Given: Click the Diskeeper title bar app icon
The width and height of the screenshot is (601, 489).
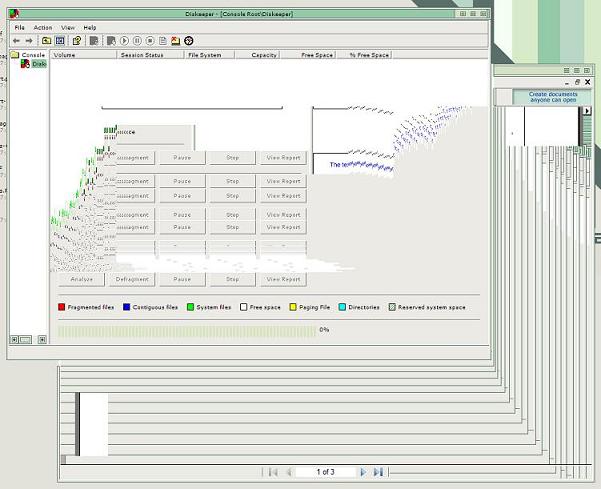Looking at the screenshot, I should [14, 14].
